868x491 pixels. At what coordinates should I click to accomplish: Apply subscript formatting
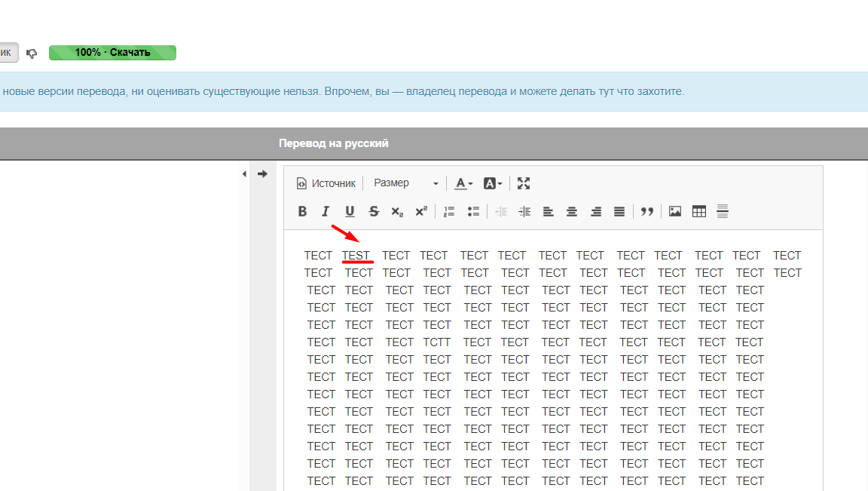[397, 211]
